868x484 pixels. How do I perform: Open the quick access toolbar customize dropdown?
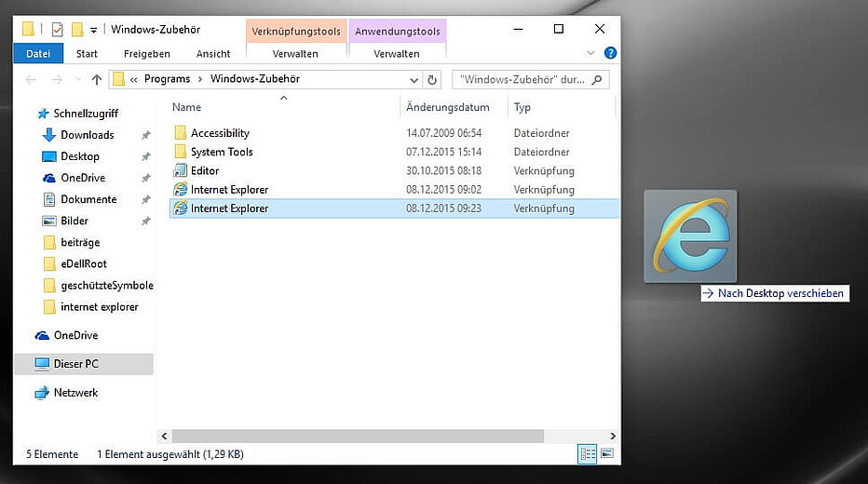93,30
